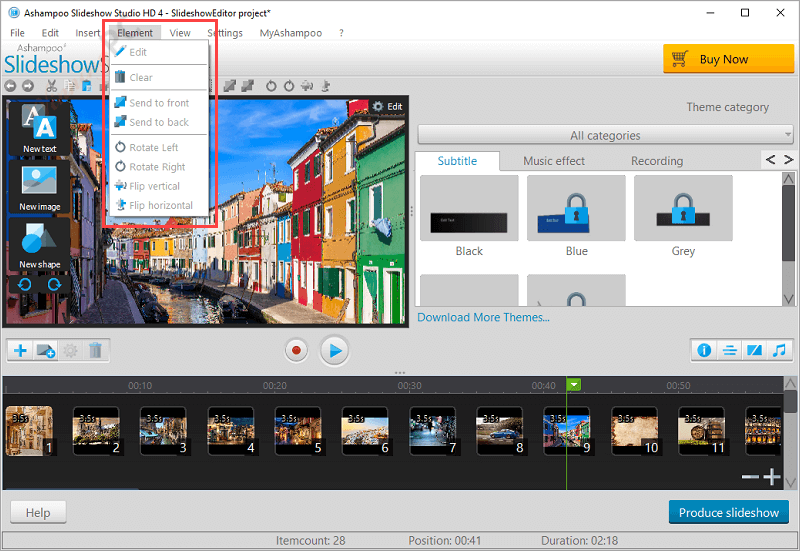The height and width of the screenshot is (551, 800).
Task: Open the Insert menu
Action: pyautogui.click(x=88, y=33)
